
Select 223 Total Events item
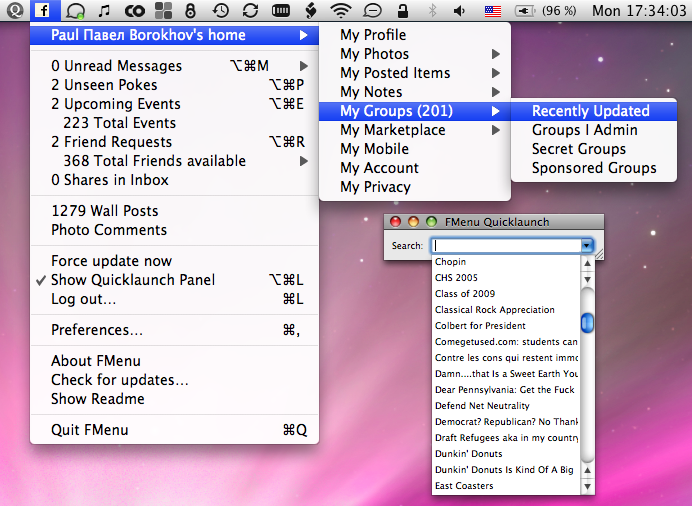(174, 123)
